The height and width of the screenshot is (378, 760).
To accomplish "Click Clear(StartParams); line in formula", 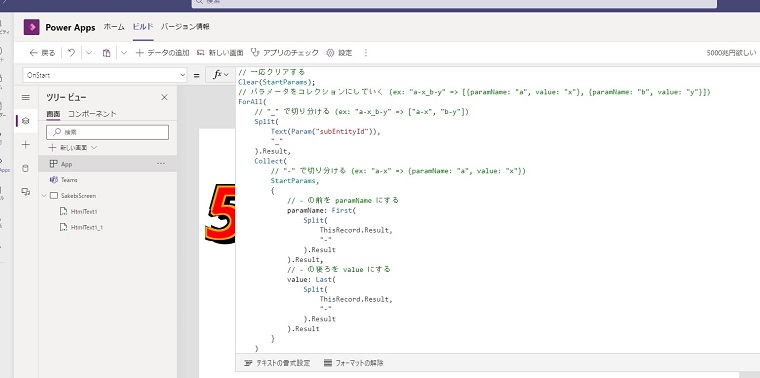I will pyautogui.click(x=277, y=82).
